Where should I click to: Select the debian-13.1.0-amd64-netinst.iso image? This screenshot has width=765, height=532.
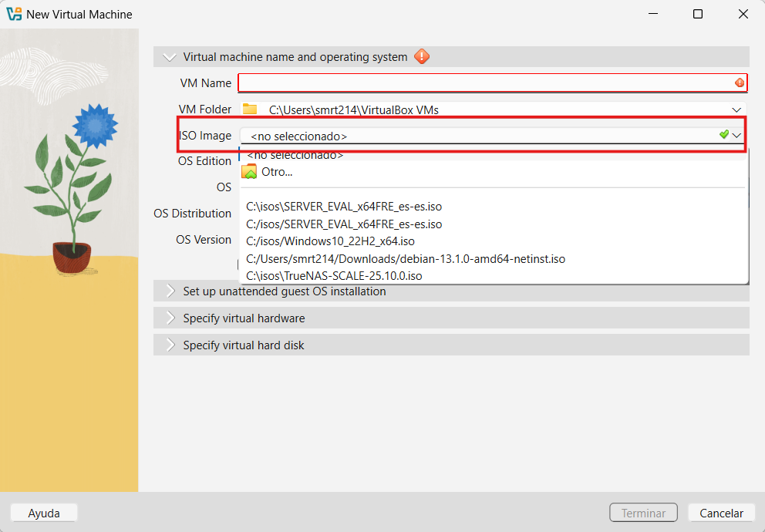click(x=405, y=259)
